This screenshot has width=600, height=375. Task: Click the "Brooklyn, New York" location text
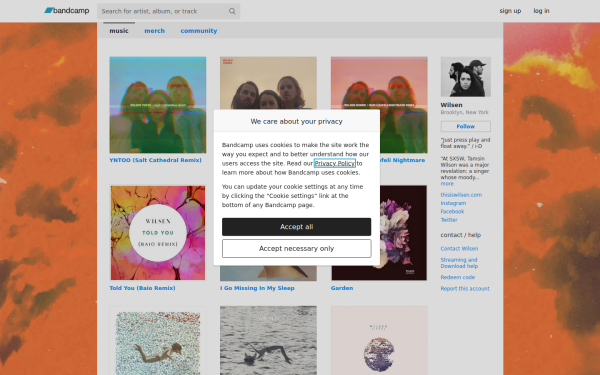[x=465, y=112]
